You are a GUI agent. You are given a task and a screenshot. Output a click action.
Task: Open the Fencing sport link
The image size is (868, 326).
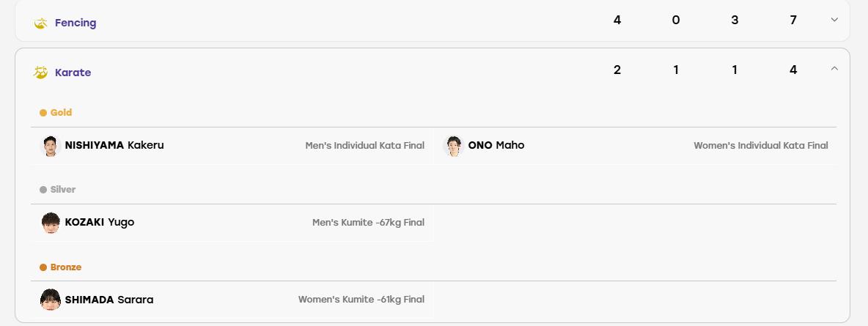(x=76, y=23)
